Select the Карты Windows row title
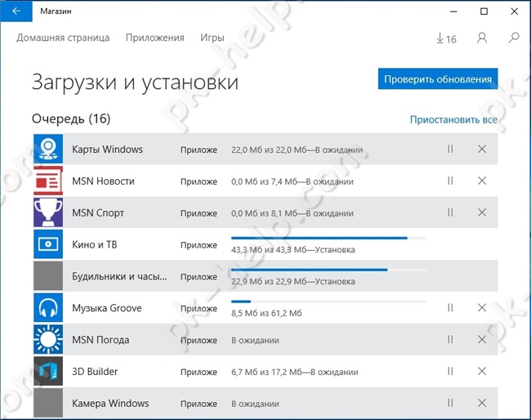 (x=107, y=150)
